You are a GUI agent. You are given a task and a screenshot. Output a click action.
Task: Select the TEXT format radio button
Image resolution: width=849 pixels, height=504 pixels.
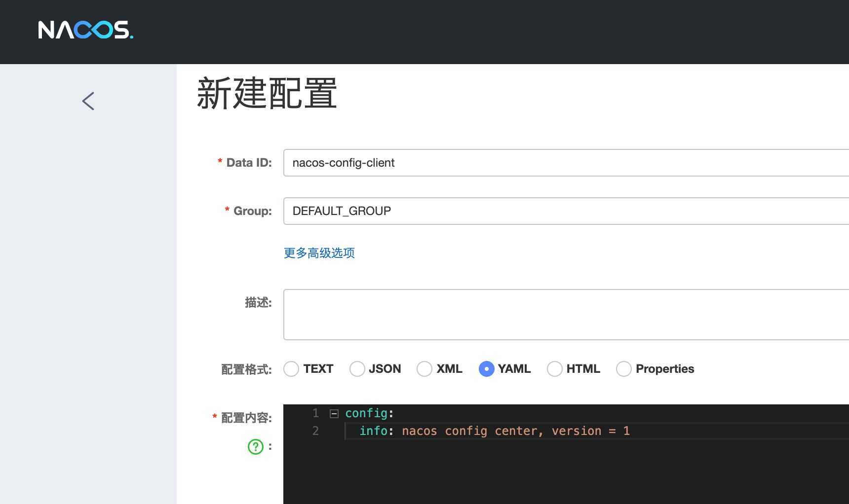tap(291, 369)
